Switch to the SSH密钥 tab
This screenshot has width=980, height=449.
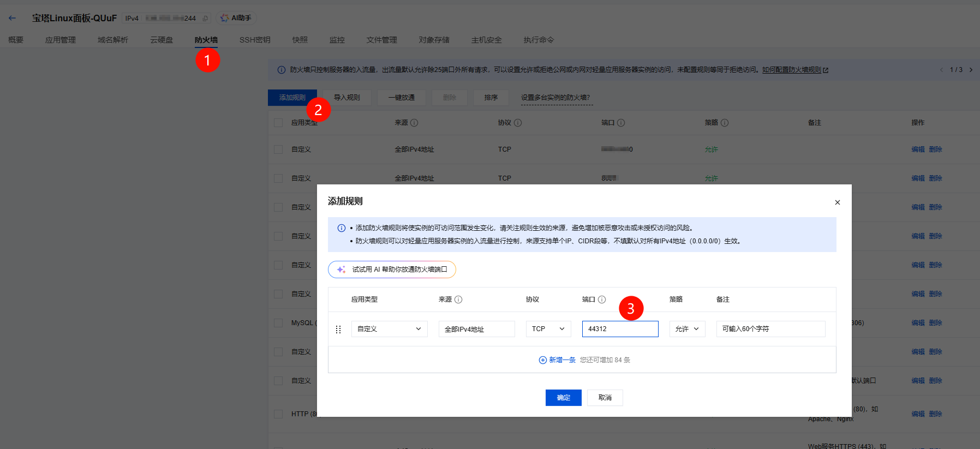255,40
